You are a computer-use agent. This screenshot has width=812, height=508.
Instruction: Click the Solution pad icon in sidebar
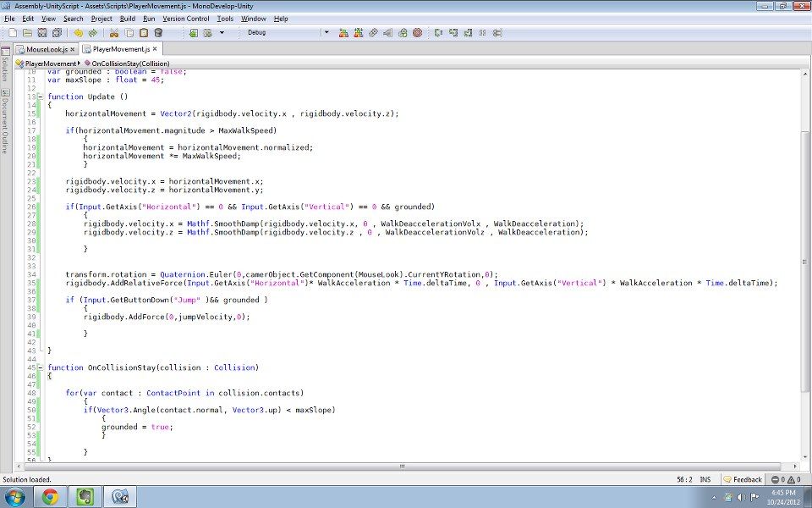(x=5, y=52)
